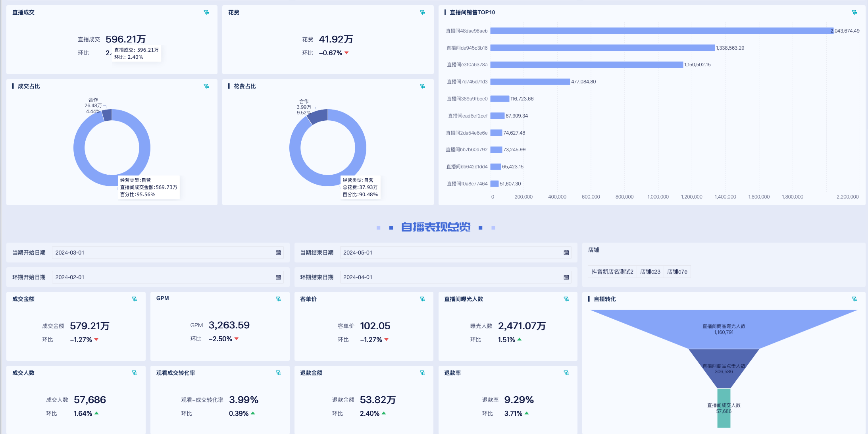Viewport: 868px width, 434px height.
Task: Click filter icon on 花费占比 chart
Action: coord(422,86)
